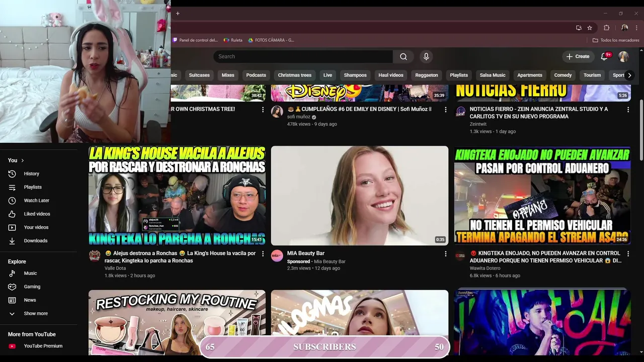The height and width of the screenshot is (362, 644).
Task: Click the YouTube search magnifier button
Action: (404, 56)
